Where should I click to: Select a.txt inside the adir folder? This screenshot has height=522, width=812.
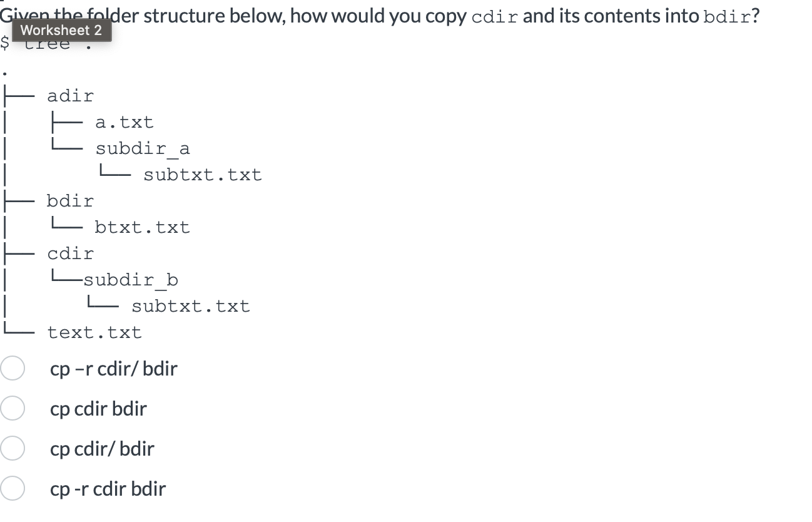pos(124,121)
